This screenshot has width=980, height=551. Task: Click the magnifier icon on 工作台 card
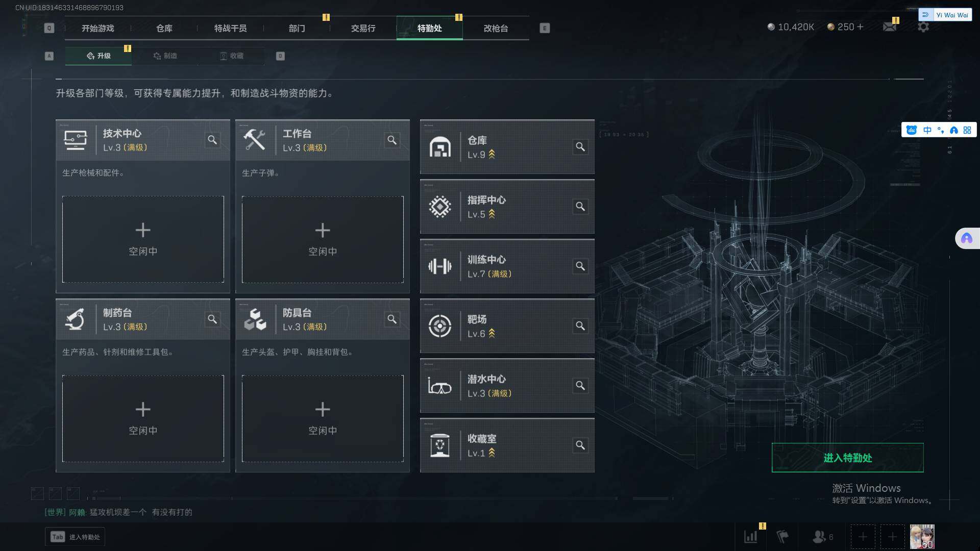coord(392,140)
